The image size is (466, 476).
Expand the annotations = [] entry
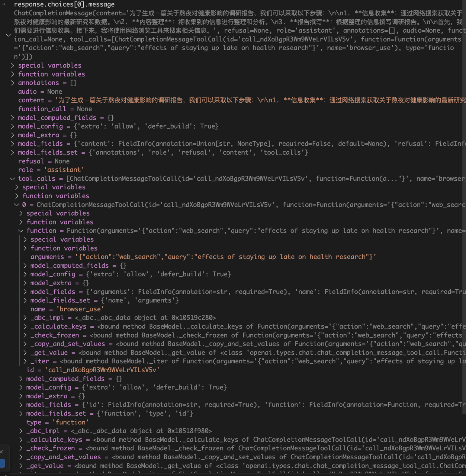coord(13,83)
